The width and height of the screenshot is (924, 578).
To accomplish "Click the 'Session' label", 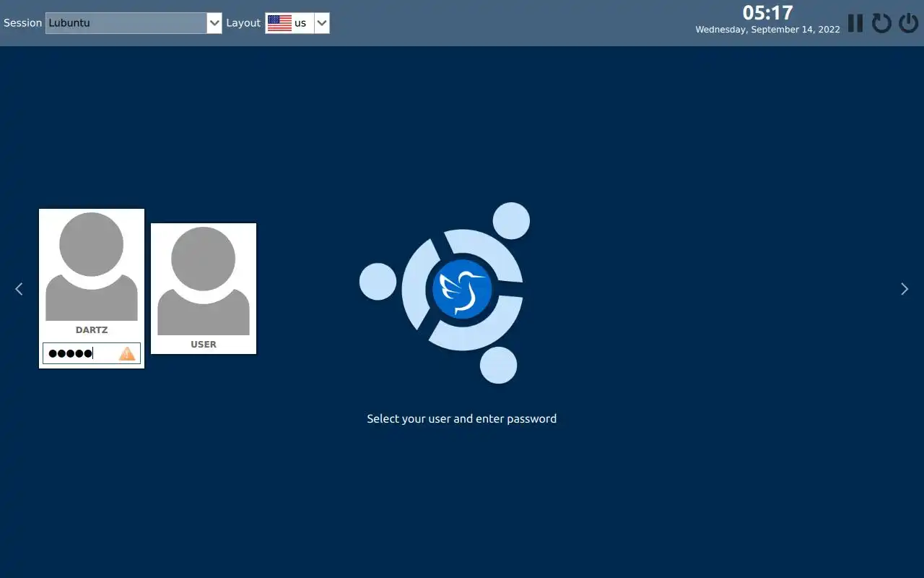I will click(x=23, y=23).
